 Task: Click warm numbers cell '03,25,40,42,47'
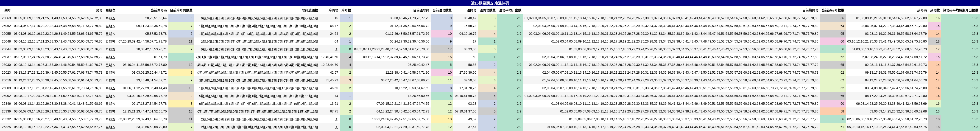[x=419, y=65]
